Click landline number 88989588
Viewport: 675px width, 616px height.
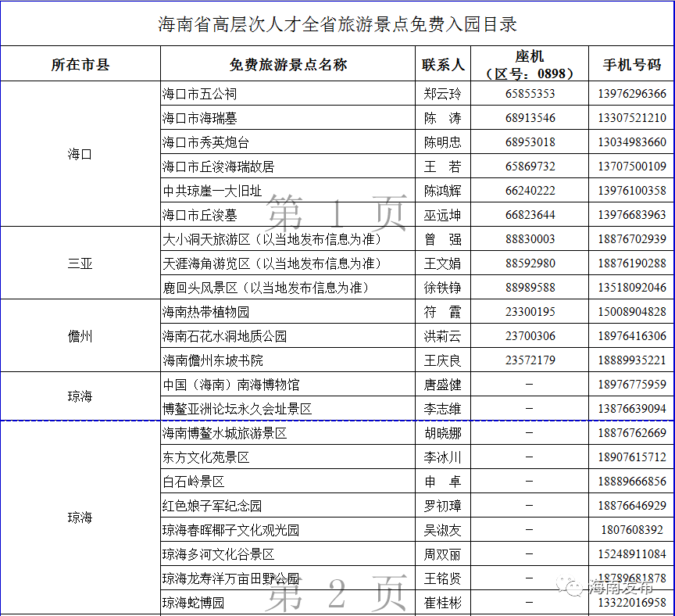click(530, 287)
